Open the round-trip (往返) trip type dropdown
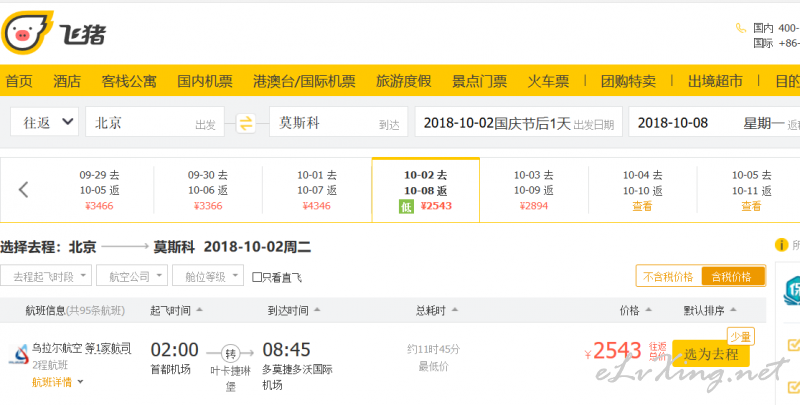800x405 pixels. 45,122
